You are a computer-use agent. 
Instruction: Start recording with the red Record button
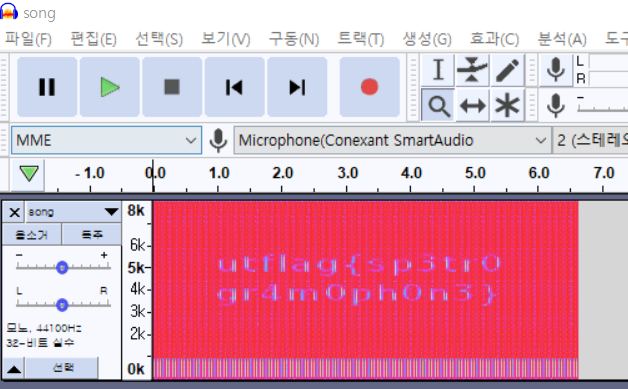pyautogui.click(x=369, y=87)
